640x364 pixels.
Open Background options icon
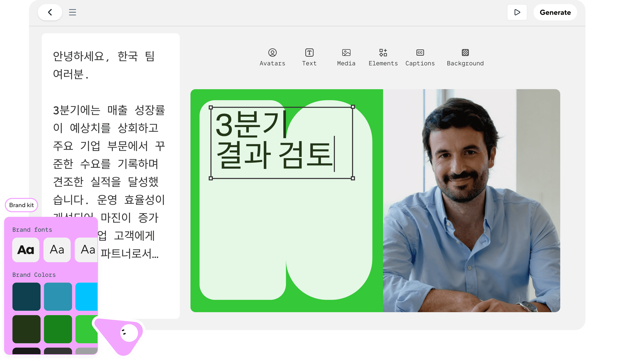point(465,53)
